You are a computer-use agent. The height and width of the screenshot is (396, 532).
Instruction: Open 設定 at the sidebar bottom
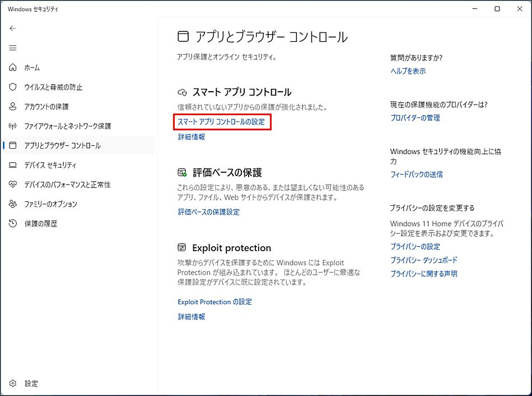coord(31,384)
